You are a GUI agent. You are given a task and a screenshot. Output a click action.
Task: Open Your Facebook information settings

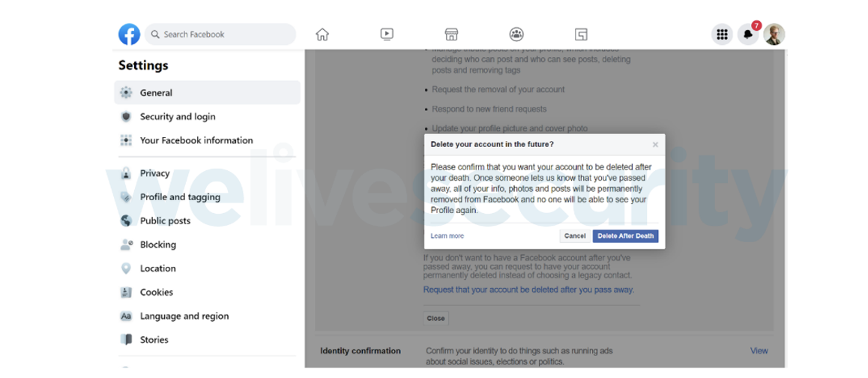196,140
